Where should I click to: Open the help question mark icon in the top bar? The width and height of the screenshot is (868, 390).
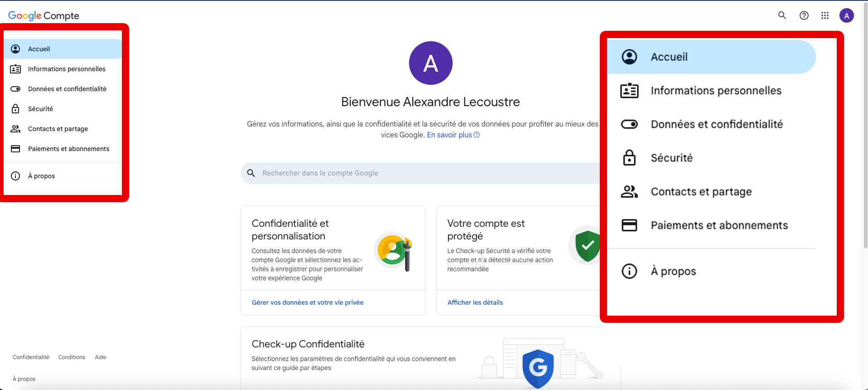point(804,15)
